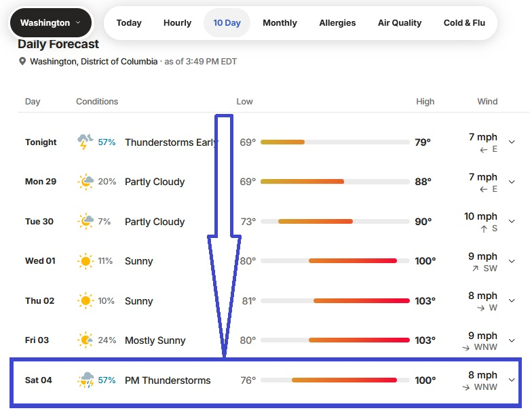The height and width of the screenshot is (415, 532).
Task: Open the Air Quality tab
Action: point(400,23)
